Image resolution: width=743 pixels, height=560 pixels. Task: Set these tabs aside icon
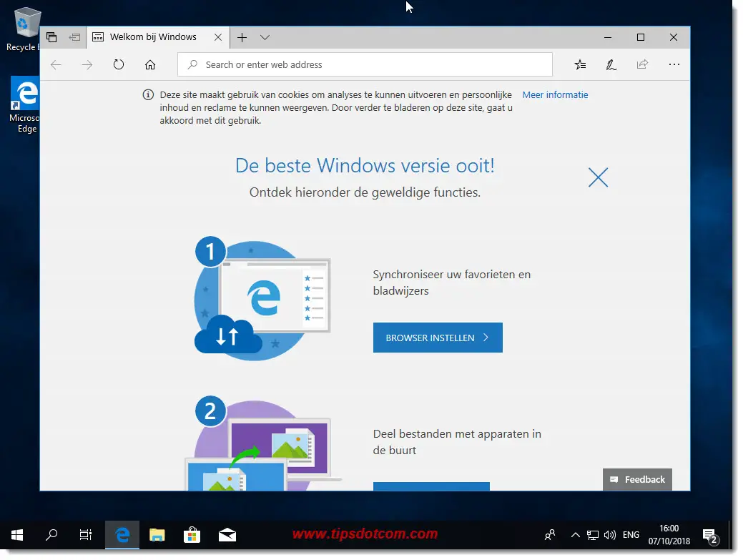[x=74, y=37]
